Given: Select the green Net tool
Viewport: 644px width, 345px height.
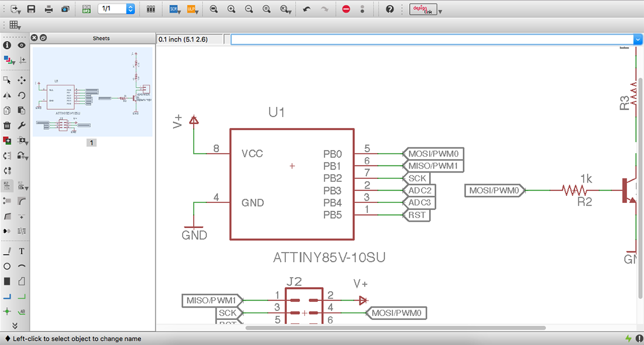Looking at the screenshot, I should point(22,296).
